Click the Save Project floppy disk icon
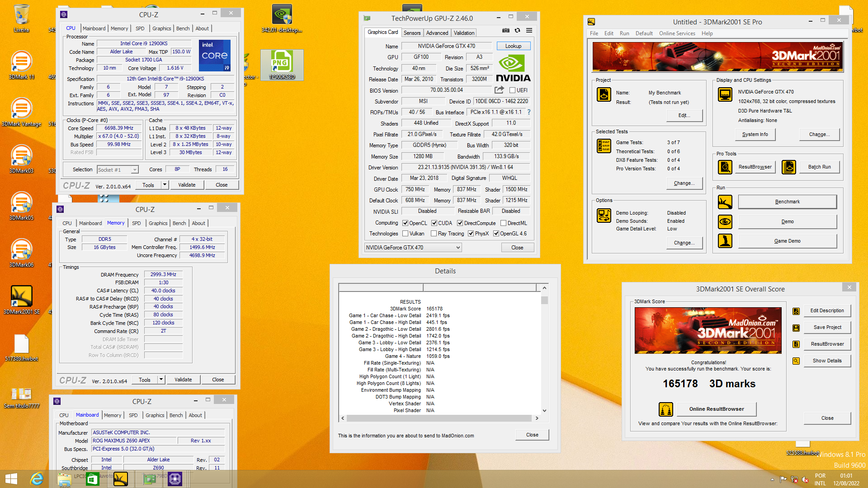Image resolution: width=868 pixels, height=488 pixels. pos(796,328)
